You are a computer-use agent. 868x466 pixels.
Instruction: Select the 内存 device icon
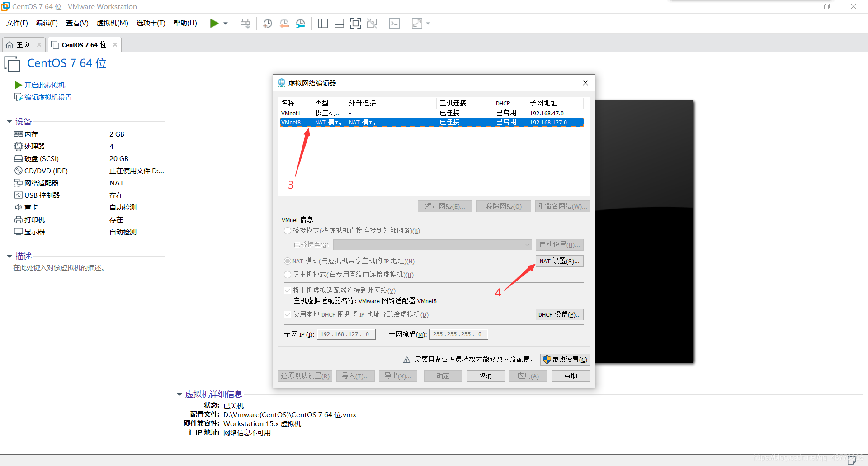(x=19, y=134)
